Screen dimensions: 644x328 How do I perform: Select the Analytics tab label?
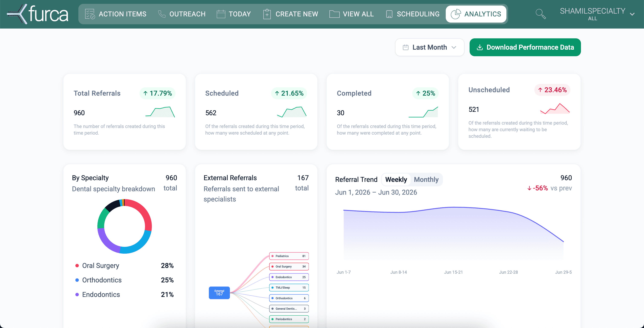pos(483,14)
